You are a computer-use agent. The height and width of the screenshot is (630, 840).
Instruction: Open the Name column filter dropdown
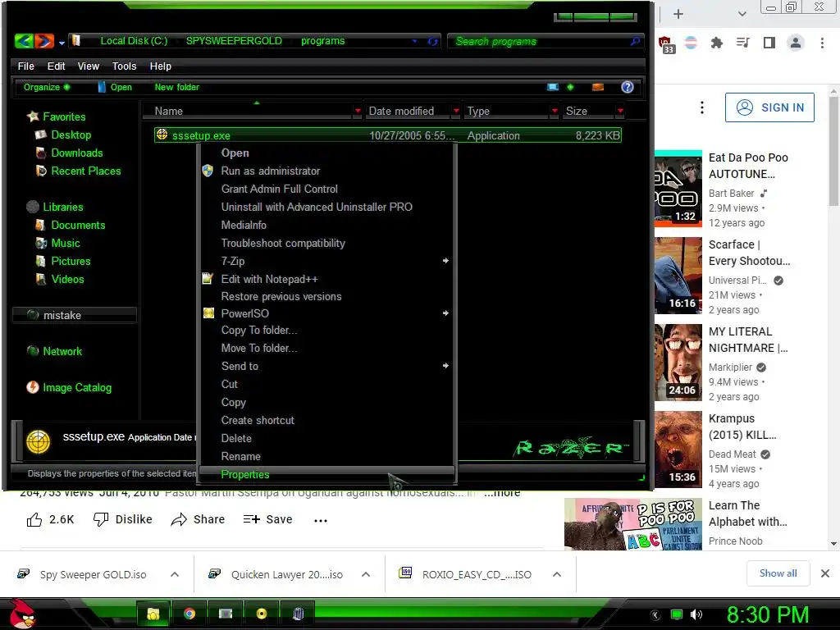pos(358,111)
